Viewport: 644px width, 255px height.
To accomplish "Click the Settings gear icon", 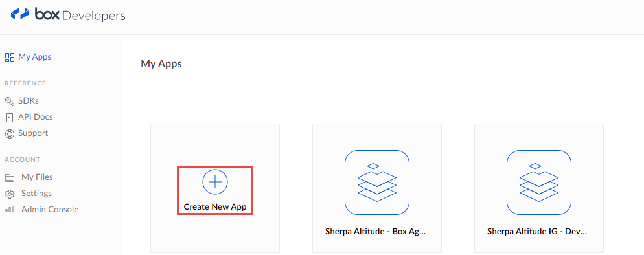I will (10, 194).
